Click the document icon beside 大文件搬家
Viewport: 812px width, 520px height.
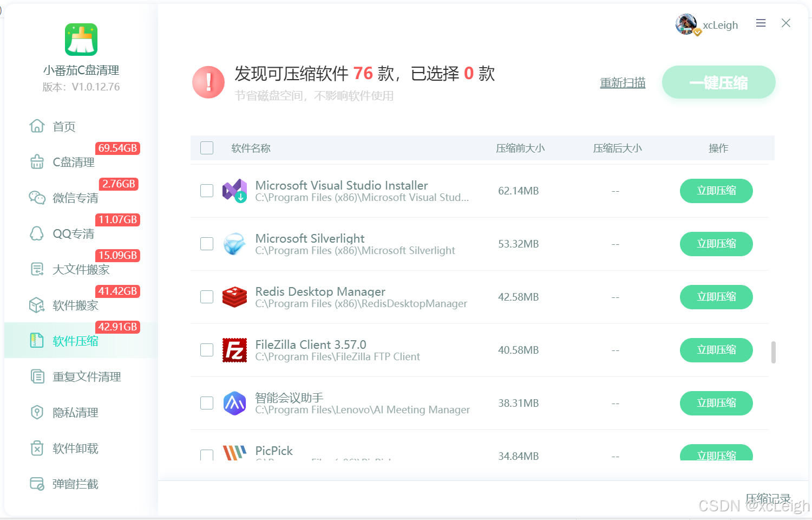(x=37, y=269)
